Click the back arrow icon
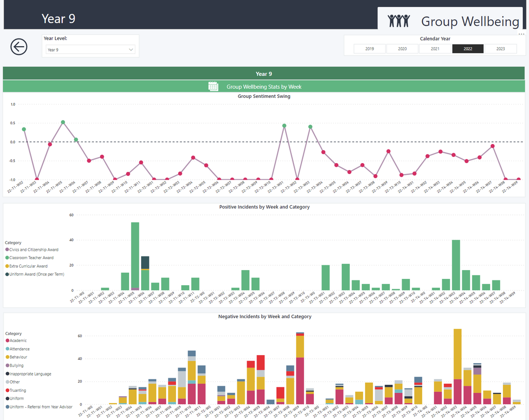 click(19, 46)
